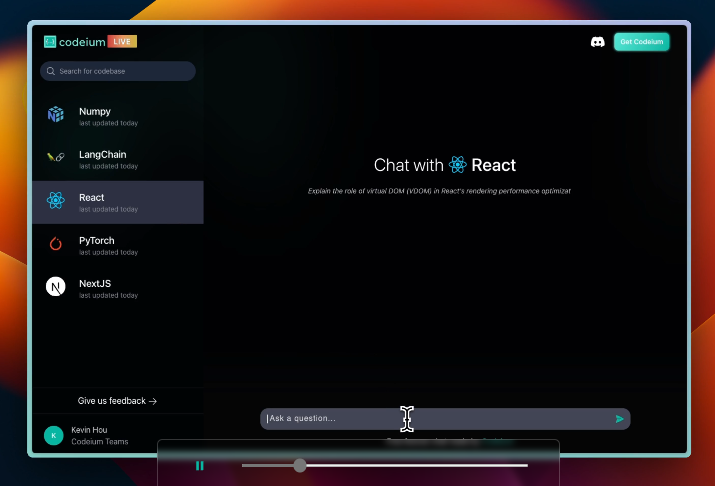This screenshot has width=715, height=486.
Task: Select the React codebase row
Action: [118, 202]
